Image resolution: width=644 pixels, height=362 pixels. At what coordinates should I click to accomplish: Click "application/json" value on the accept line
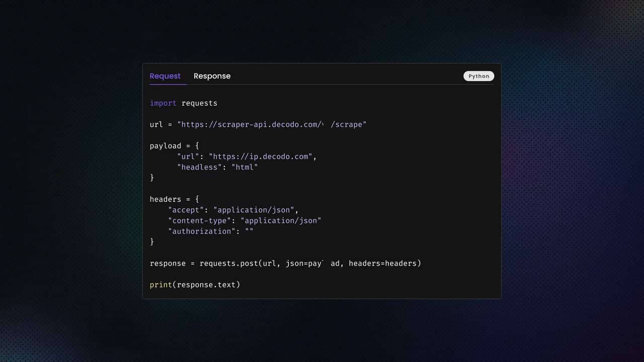256,210
